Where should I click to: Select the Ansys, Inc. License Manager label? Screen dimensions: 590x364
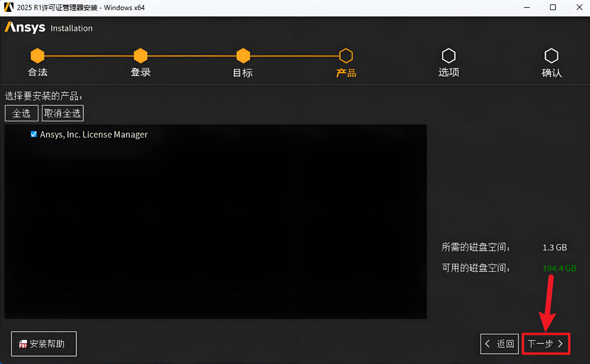pyautogui.click(x=94, y=134)
